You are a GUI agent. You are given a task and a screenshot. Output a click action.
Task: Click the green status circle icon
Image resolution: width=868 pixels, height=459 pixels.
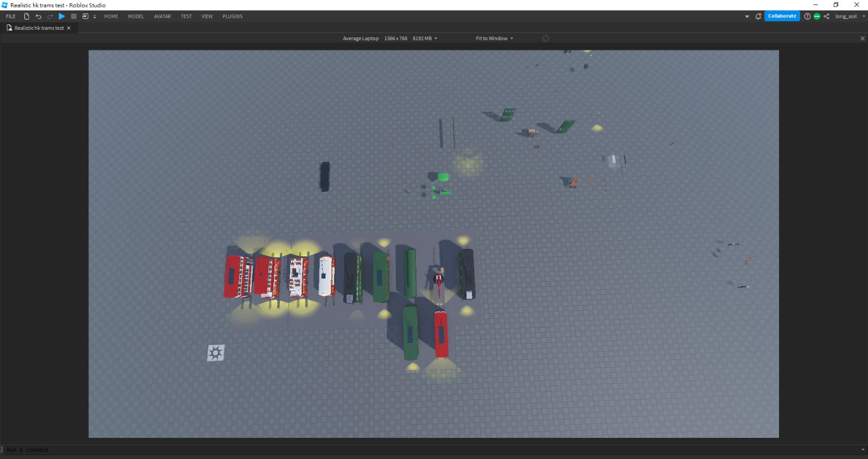[x=816, y=16]
